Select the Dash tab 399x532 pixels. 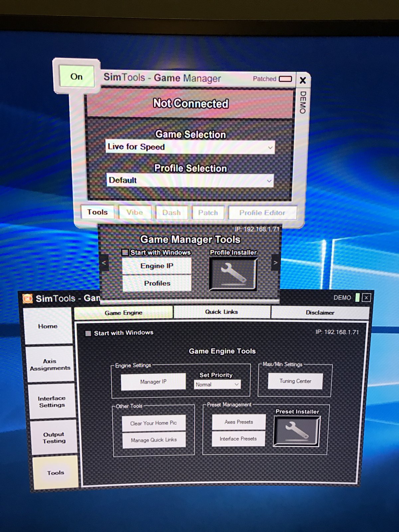pos(172,212)
